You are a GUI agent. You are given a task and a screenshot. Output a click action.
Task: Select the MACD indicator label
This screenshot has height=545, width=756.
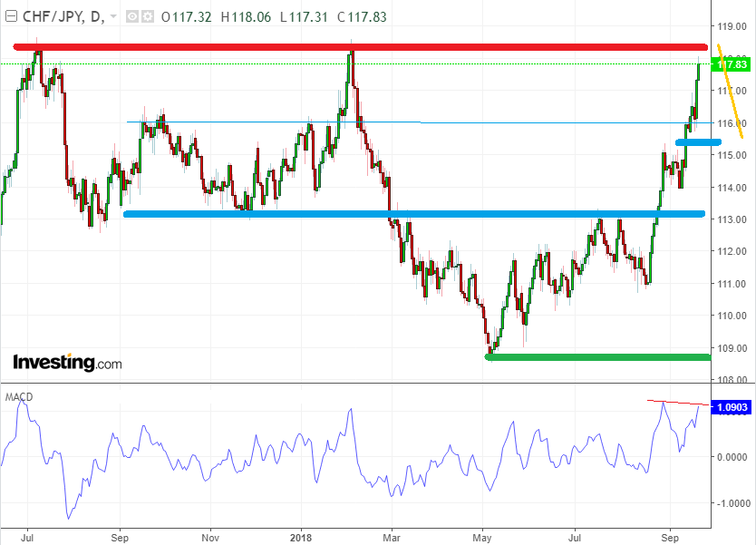pyautogui.click(x=19, y=397)
